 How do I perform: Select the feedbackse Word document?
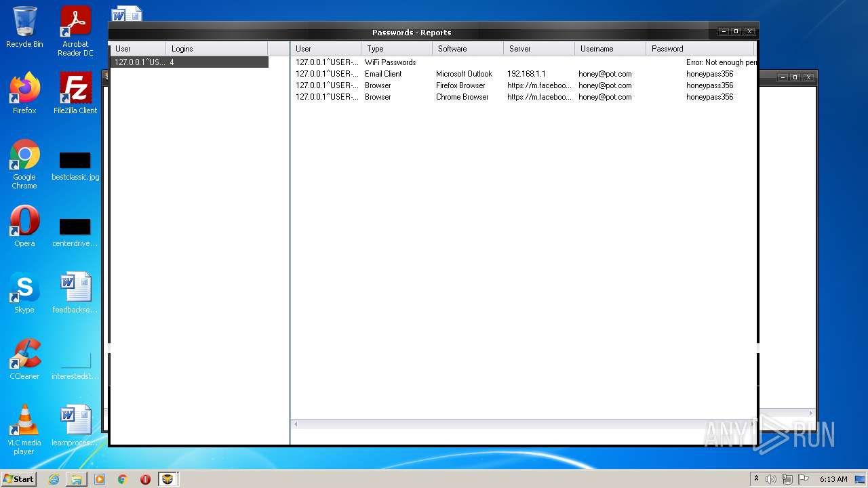75,293
